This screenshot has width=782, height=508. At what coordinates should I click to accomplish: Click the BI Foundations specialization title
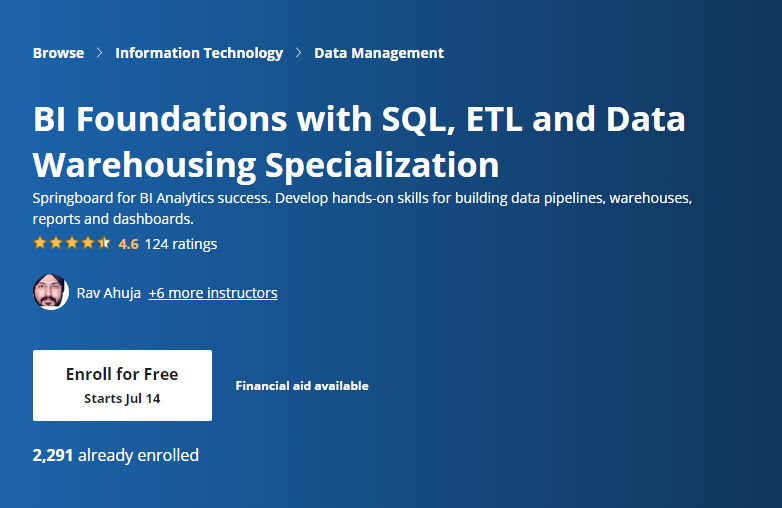tap(359, 142)
